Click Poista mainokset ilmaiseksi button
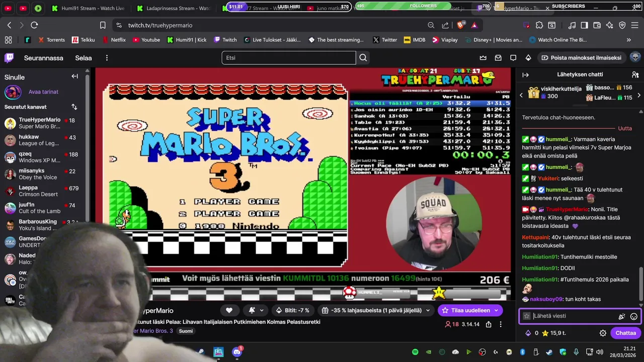The image size is (644, 362). (x=582, y=58)
